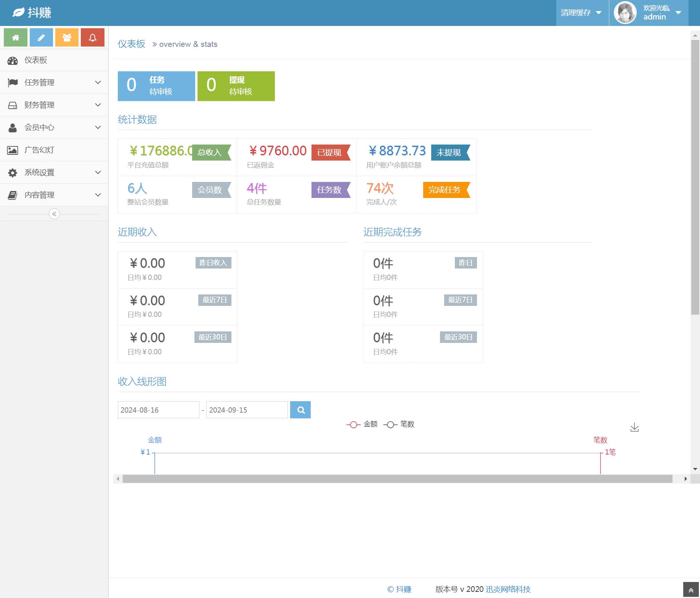700x598 pixels.
Task: Click the start date field 2024-08-16
Action: click(x=158, y=410)
